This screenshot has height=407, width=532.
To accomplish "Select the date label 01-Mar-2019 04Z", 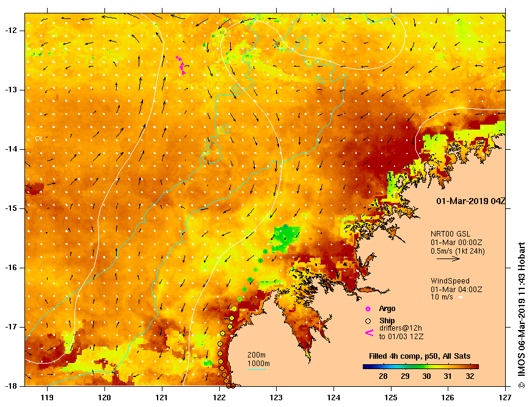I will tap(470, 201).
